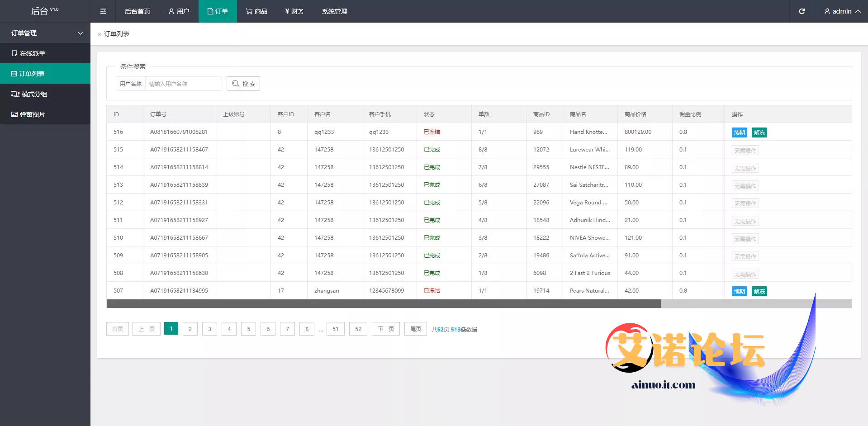Select the 订单 top menu tab
The width and height of the screenshot is (868, 426).
[218, 11]
